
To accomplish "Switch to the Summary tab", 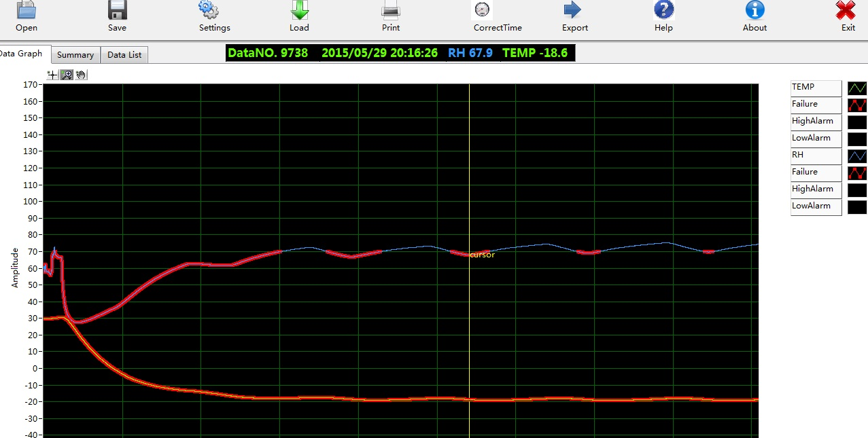I will [x=75, y=55].
